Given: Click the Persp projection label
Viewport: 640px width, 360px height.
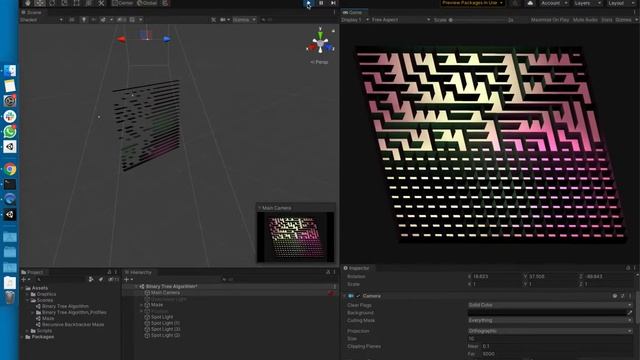Looking at the screenshot, I should click(x=319, y=62).
